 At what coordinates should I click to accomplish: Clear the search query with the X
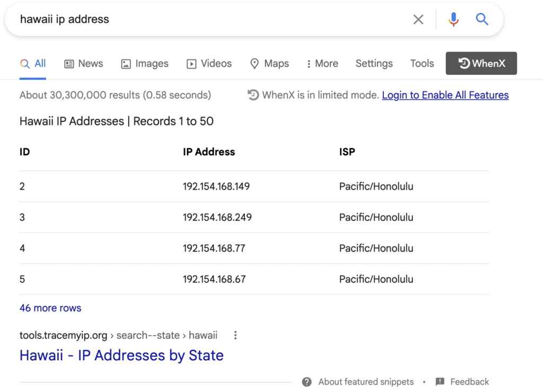tap(418, 19)
